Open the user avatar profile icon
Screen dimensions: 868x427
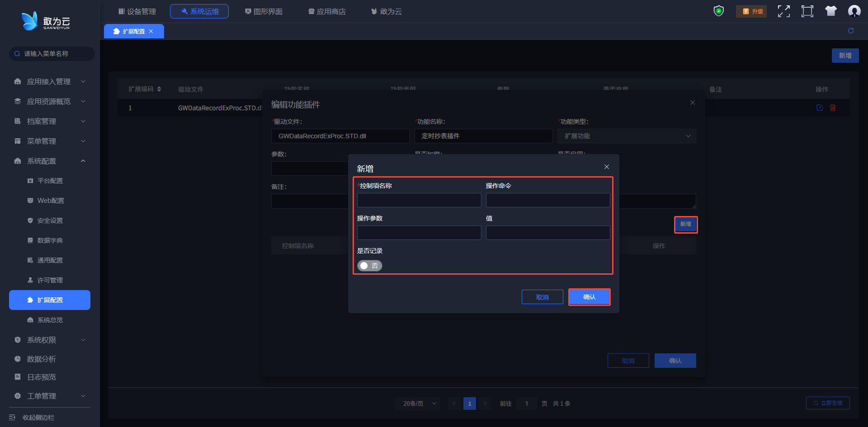pyautogui.click(x=854, y=11)
